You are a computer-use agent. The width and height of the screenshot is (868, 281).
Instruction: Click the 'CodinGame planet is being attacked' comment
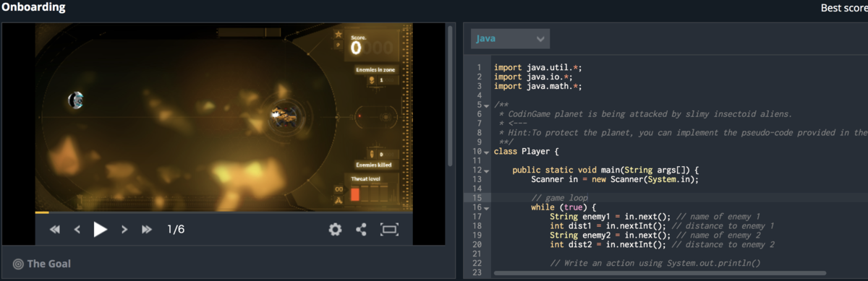pos(646,114)
